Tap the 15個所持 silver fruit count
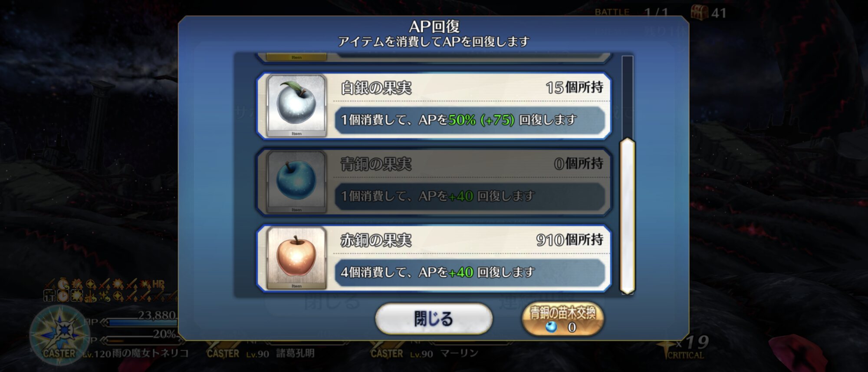This screenshot has height=372, width=868. [x=574, y=87]
